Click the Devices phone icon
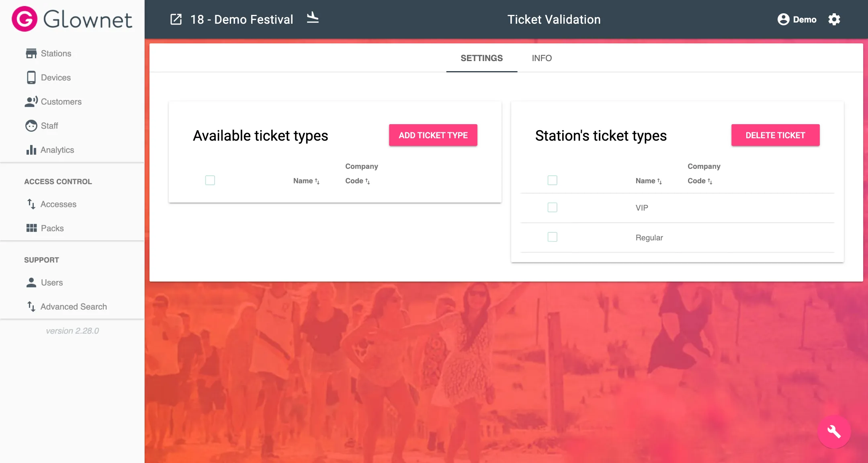Viewport: 868px width, 463px height. click(31, 78)
